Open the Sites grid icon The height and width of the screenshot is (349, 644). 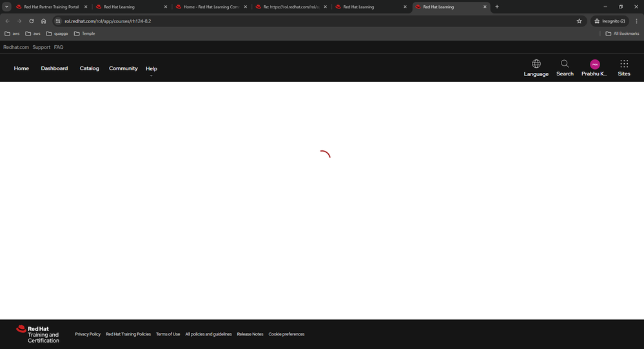(x=623, y=64)
